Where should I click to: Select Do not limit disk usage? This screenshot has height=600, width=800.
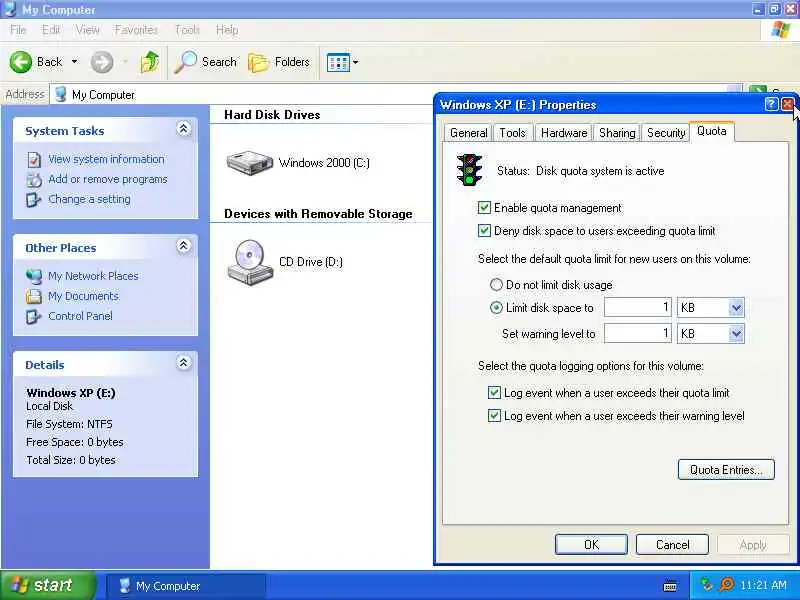(496, 285)
